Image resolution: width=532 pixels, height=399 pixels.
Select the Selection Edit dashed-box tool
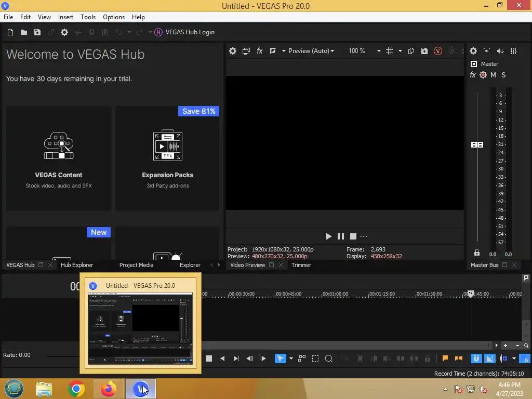click(x=315, y=358)
